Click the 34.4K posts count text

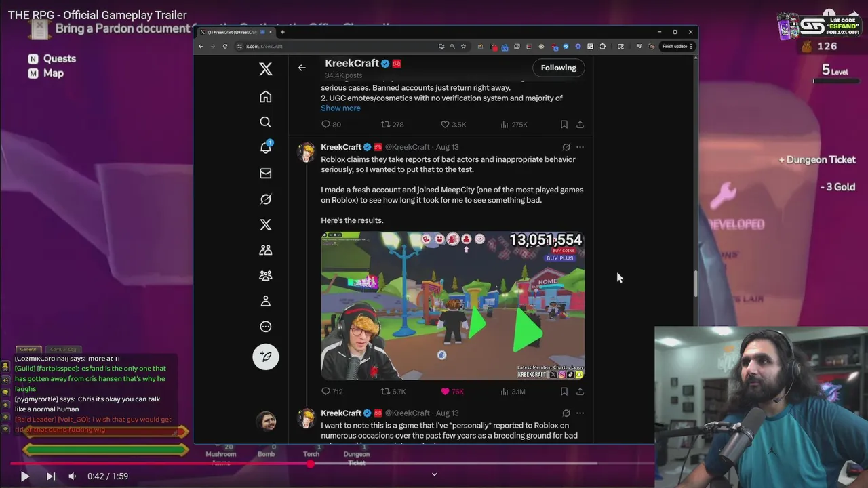(x=343, y=75)
